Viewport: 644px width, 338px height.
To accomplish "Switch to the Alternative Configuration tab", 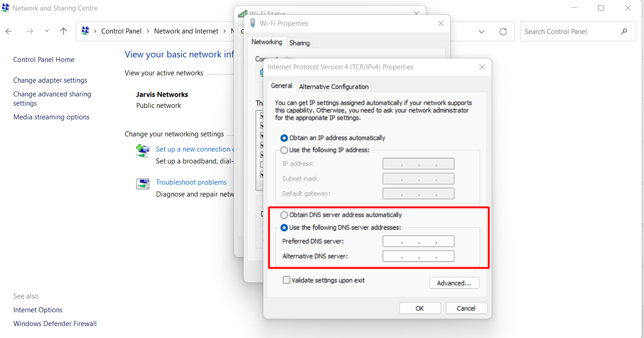I will 333,86.
